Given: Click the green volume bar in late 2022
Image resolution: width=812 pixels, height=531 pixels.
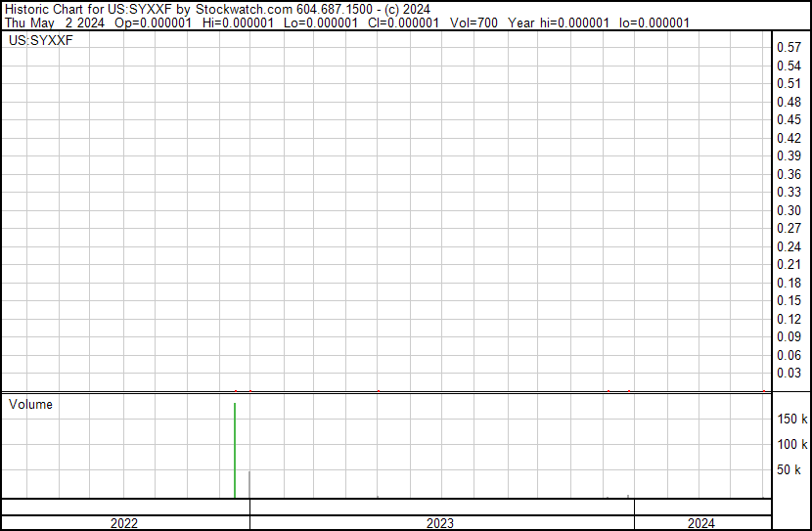Looking at the screenshot, I should [x=235, y=450].
